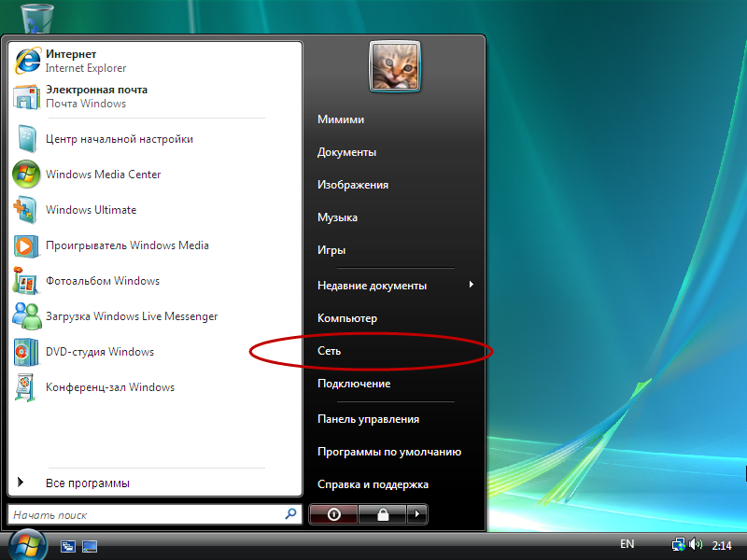The image size is (747, 560).
Task: Open Справка и поддержка
Action: pyautogui.click(x=373, y=484)
